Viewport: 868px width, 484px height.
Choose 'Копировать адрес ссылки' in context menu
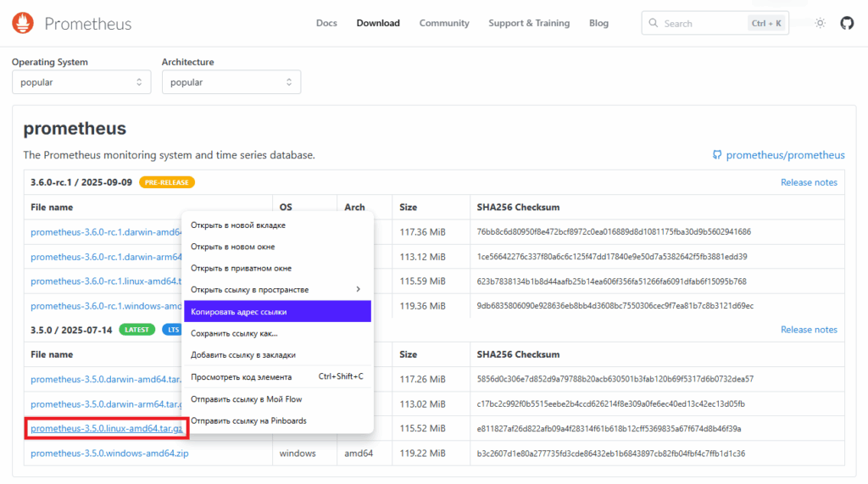tap(277, 311)
